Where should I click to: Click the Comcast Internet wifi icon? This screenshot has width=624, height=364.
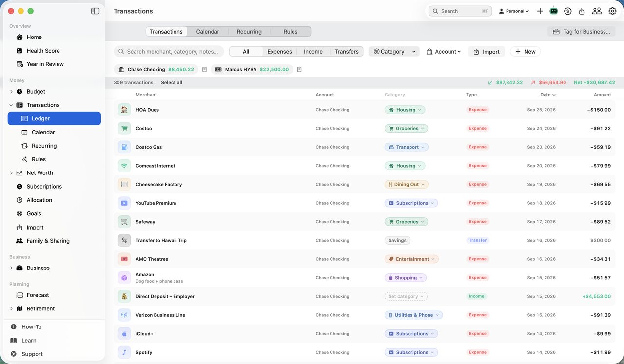tap(124, 166)
